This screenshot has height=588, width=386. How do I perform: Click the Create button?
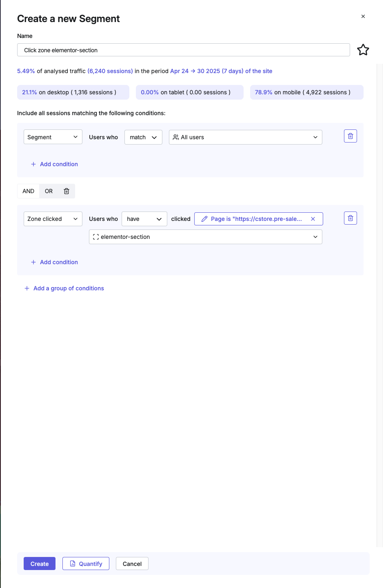(x=40, y=563)
